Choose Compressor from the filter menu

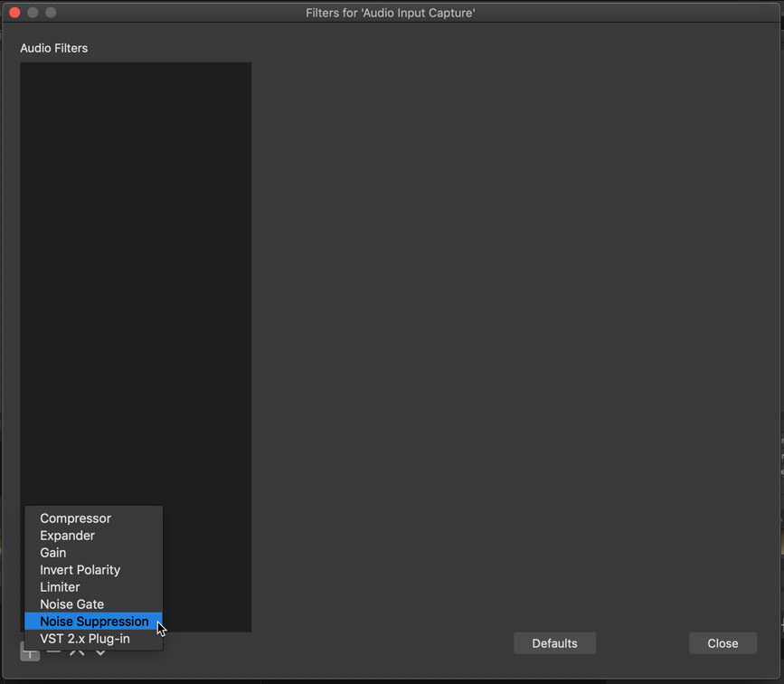(93, 518)
